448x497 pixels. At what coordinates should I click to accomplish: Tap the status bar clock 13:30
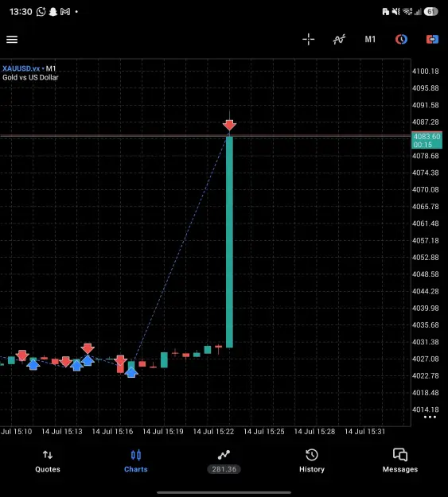pos(21,12)
